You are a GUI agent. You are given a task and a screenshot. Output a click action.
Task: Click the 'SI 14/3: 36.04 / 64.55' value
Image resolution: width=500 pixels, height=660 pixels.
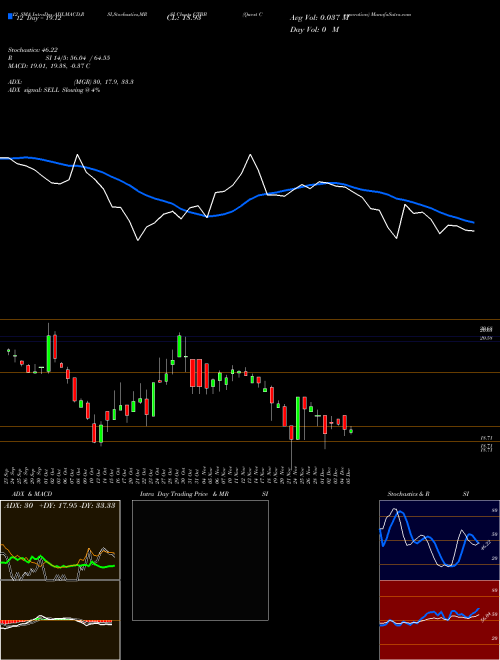click(x=78, y=58)
